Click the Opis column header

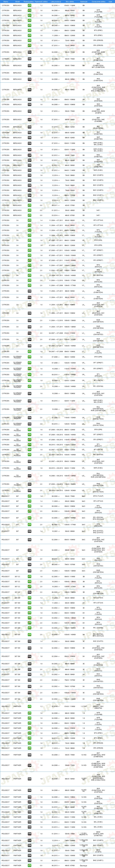[110, 1]
